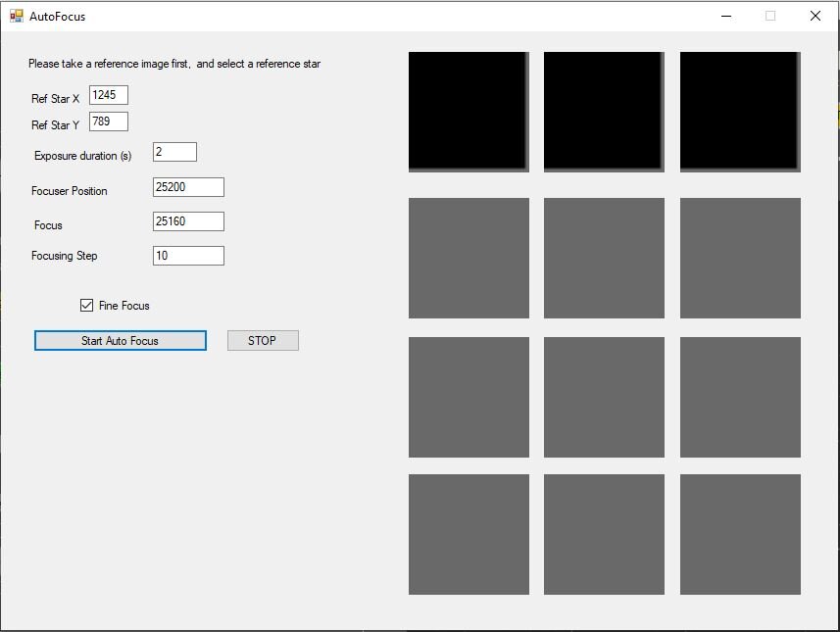
Task: Click the Focus field showing 25160
Action: coord(188,221)
